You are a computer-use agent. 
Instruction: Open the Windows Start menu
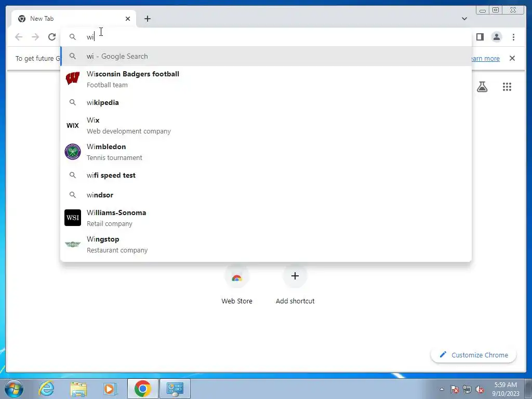point(14,389)
